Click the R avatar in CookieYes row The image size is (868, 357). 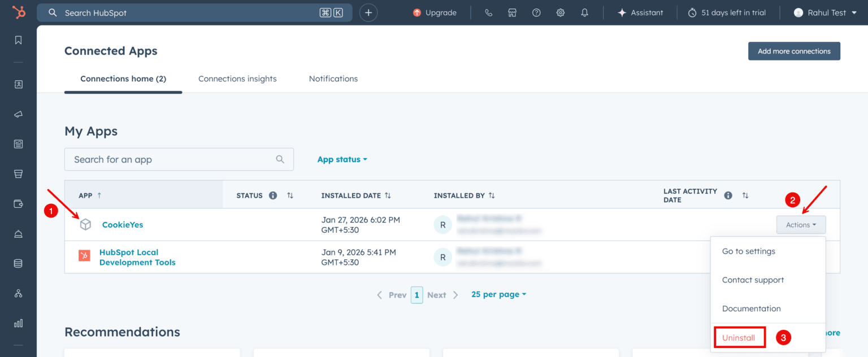442,225
